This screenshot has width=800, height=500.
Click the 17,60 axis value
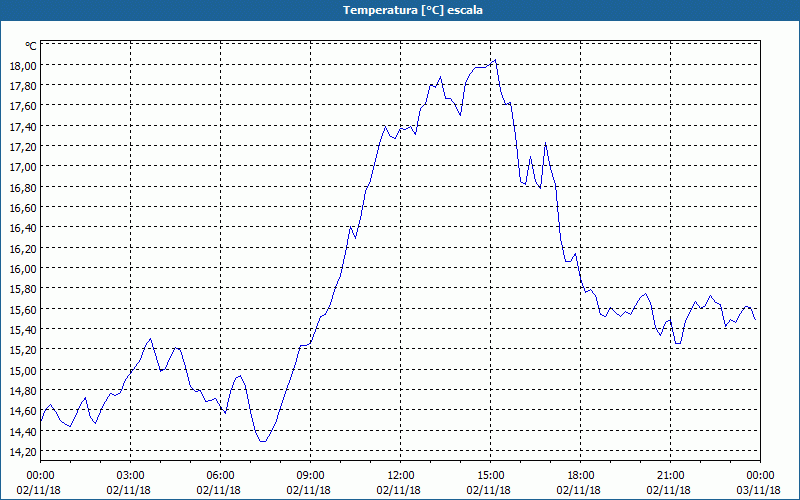23,106
